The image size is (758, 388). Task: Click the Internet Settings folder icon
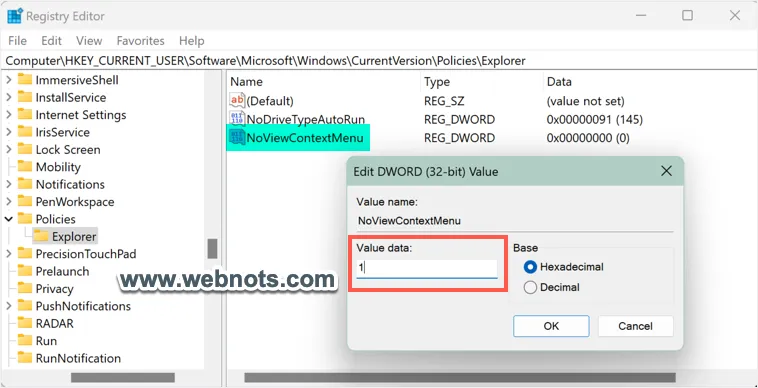25,115
